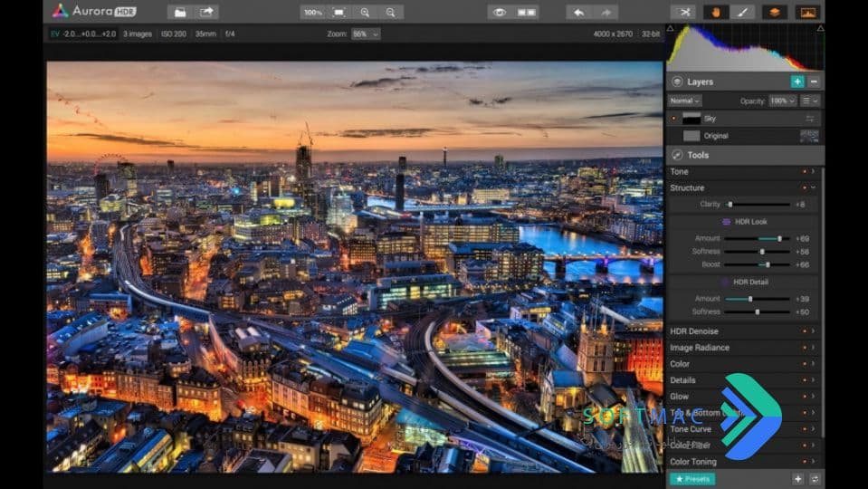Click the Clarity slider track

click(x=758, y=205)
